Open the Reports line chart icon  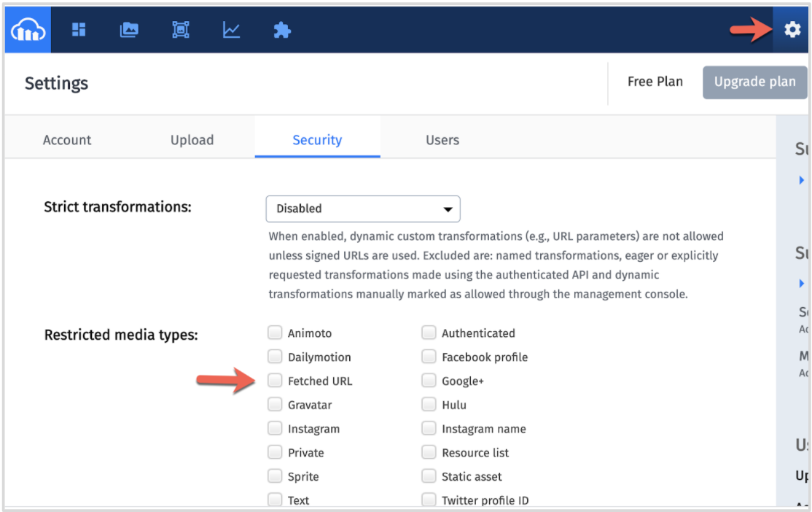231,30
